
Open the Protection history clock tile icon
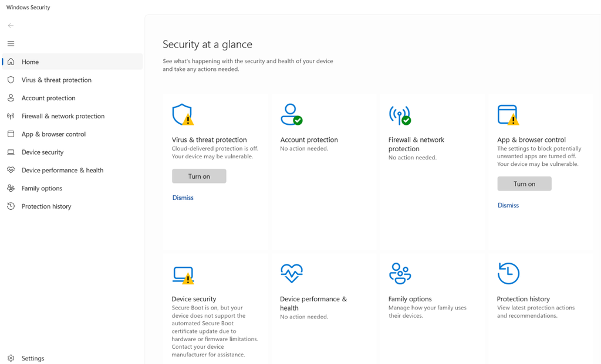click(508, 273)
